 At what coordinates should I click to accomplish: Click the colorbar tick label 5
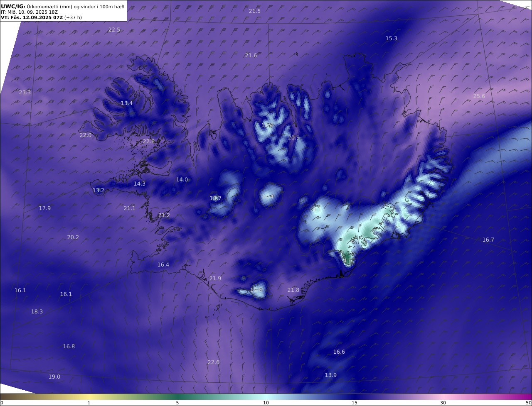177,403
